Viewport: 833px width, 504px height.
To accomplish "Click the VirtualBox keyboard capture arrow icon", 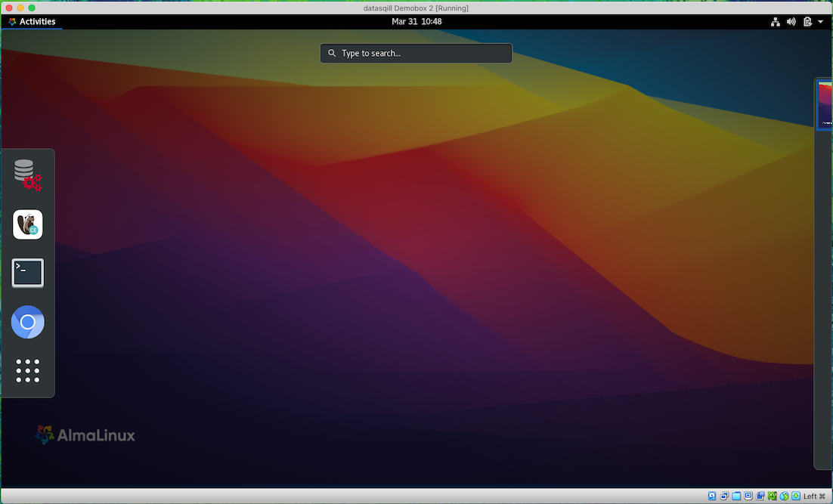I will (796, 496).
